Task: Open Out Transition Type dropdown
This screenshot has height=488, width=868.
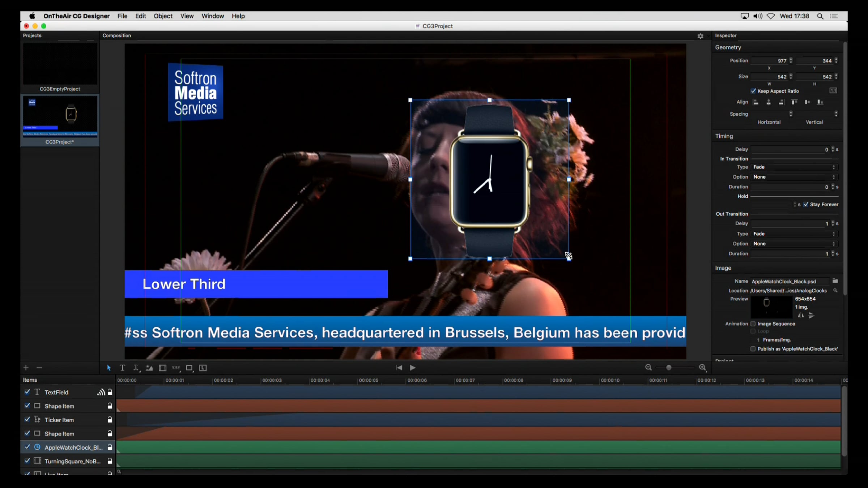Action: tap(794, 234)
